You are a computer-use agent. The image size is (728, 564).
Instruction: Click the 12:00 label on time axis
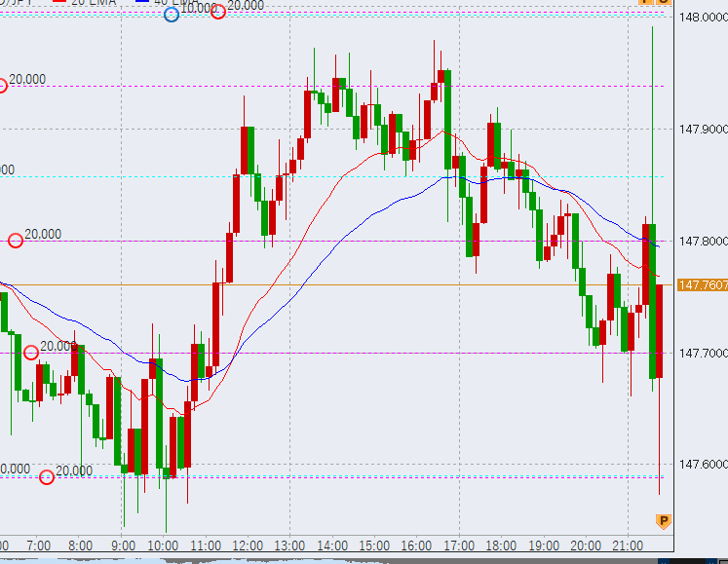click(x=249, y=544)
